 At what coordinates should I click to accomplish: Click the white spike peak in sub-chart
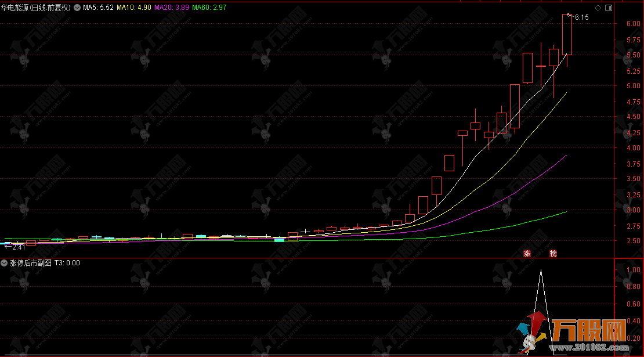coord(541,271)
